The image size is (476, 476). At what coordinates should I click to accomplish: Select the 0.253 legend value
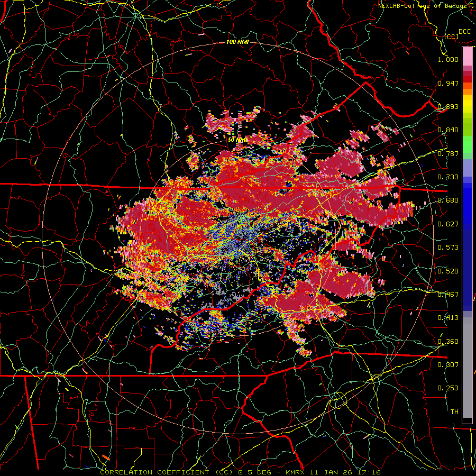(x=448, y=388)
